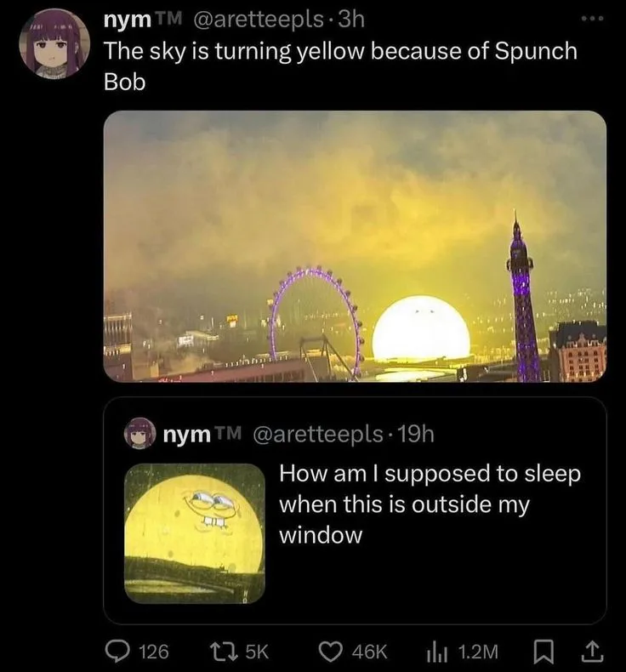Click the author's large profile avatar
626x672 pixels.
54,44
